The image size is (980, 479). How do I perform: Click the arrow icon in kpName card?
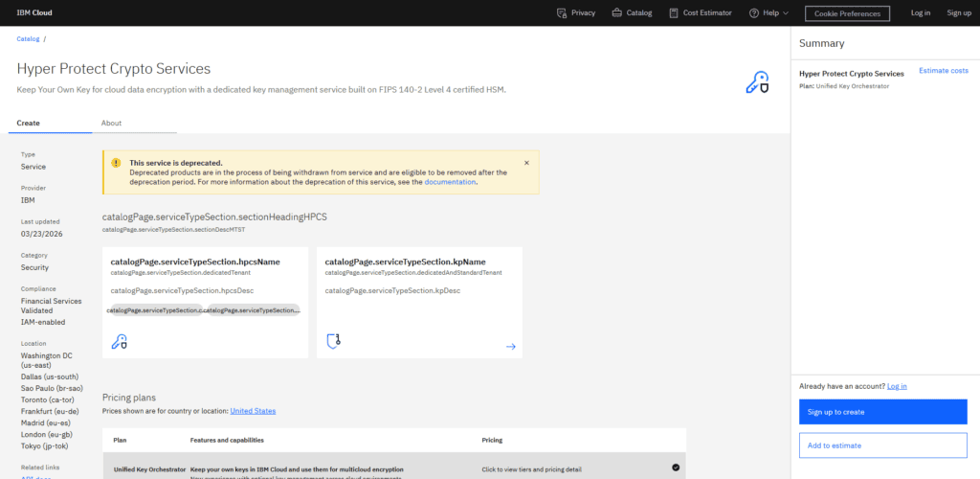511,347
